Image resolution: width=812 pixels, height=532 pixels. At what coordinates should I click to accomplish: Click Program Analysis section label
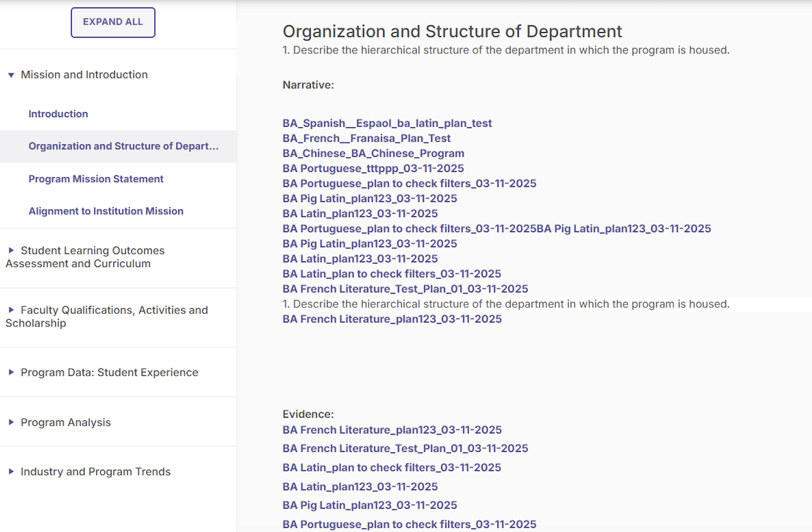pyautogui.click(x=66, y=422)
